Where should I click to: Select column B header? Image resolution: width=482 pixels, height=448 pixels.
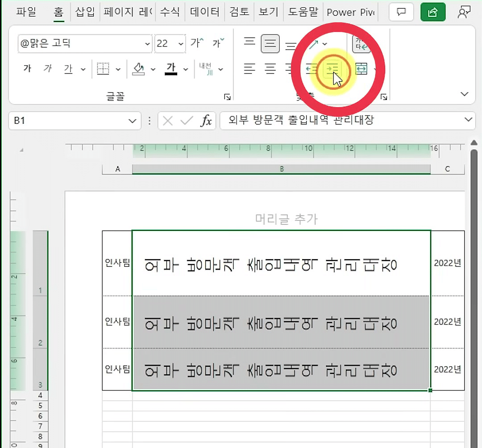point(282,169)
